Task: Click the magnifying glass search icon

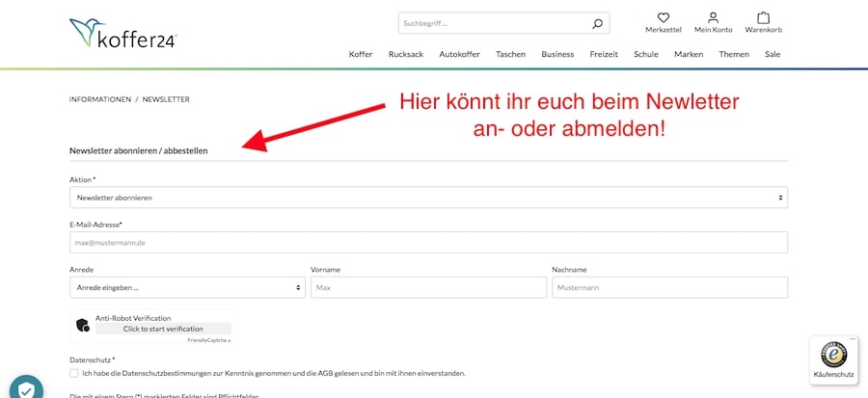Action: [x=598, y=23]
